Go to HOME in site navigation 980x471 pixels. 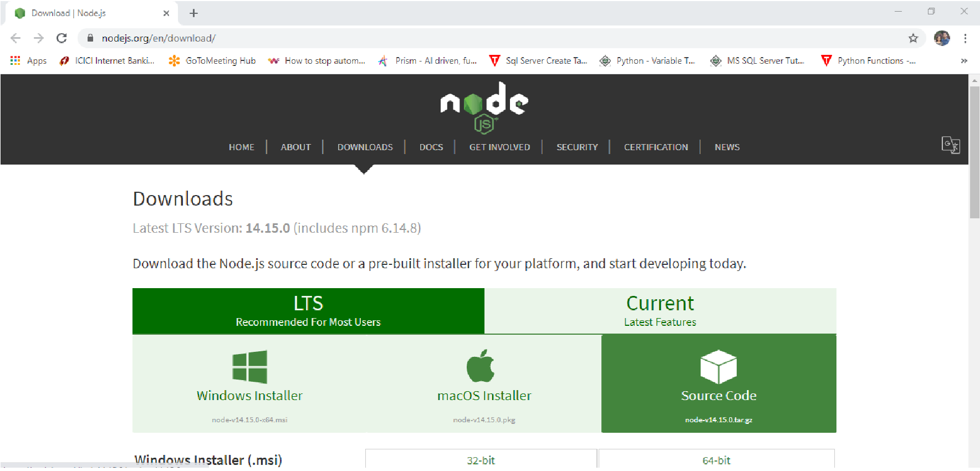coord(242,147)
